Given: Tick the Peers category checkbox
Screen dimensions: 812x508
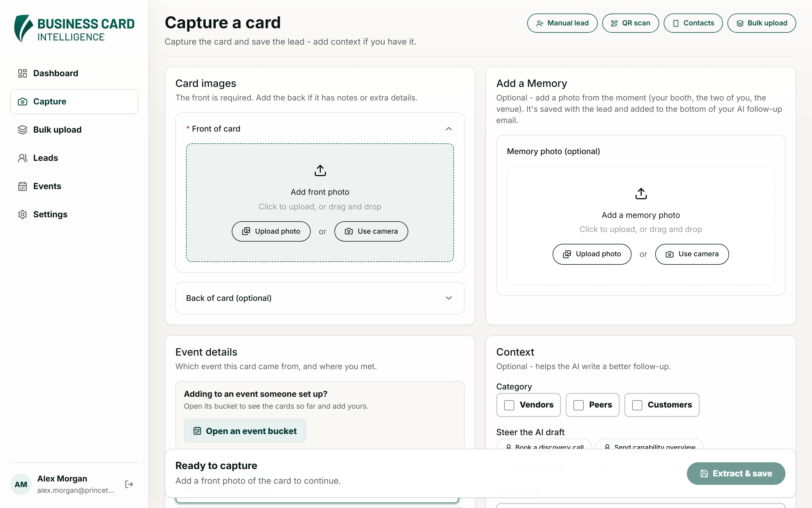Looking at the screenshot, I should pyautogui.click(x=579, y=405).
